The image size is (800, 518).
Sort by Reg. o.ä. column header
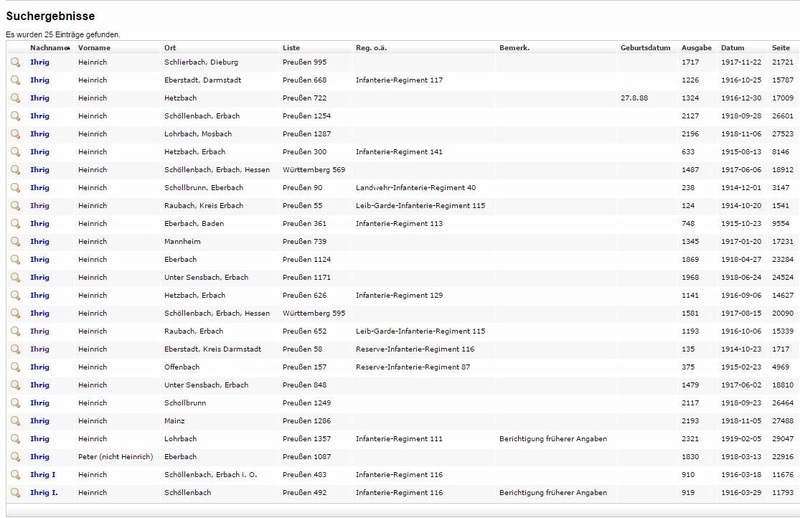click(371, 47)
